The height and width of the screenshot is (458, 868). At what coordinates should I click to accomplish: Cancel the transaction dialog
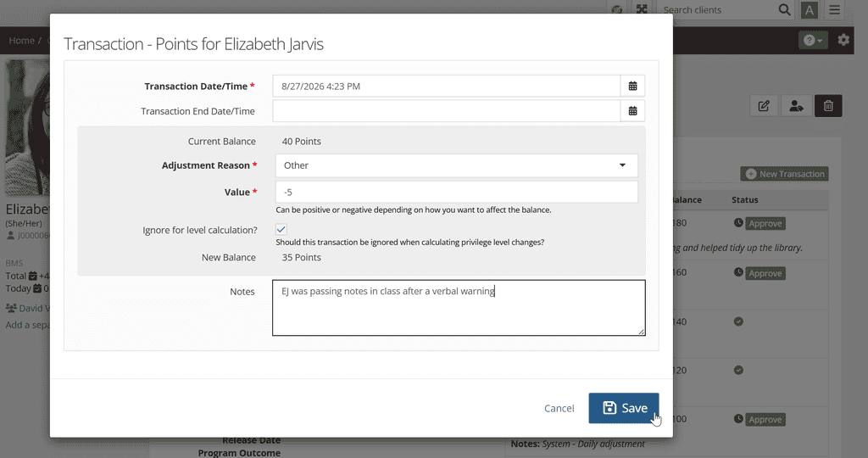click(559, 408)
